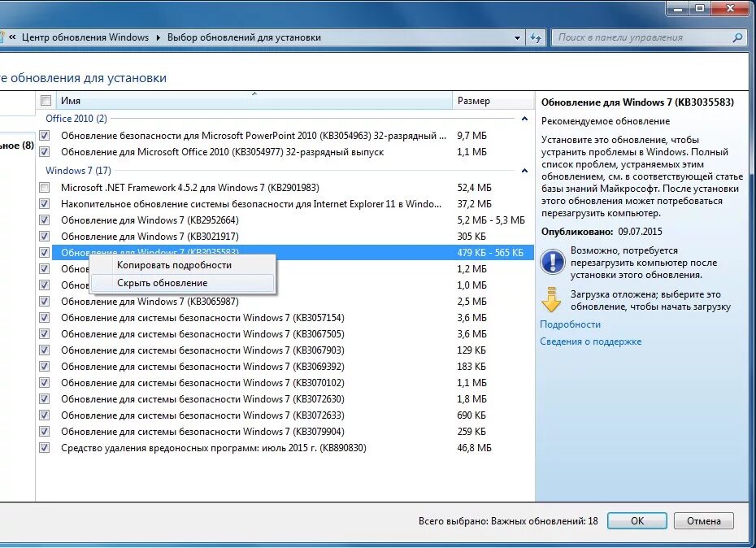Select the KB3067505 security update row
This screenshot has height=548, width=756.
click(x=293, y=334)
